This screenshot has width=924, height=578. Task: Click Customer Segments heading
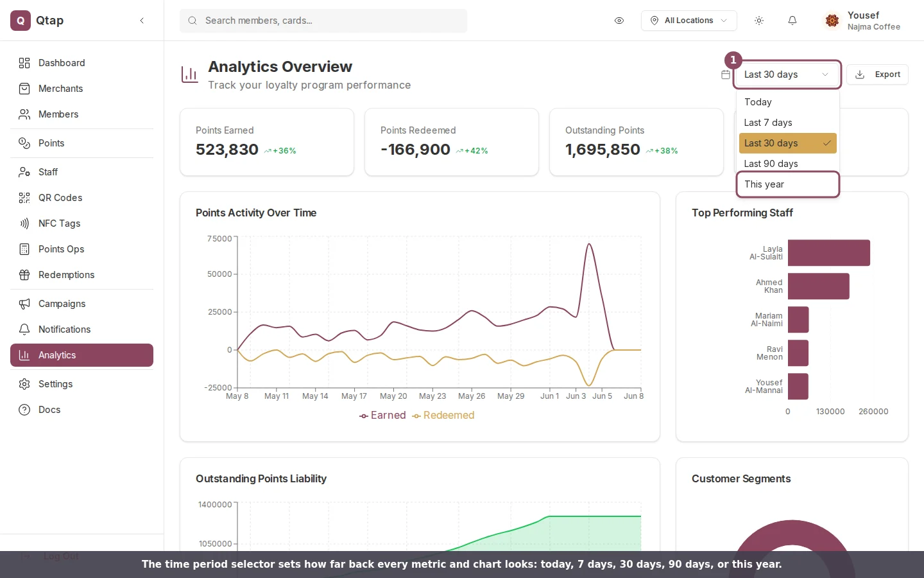[741, 478]
